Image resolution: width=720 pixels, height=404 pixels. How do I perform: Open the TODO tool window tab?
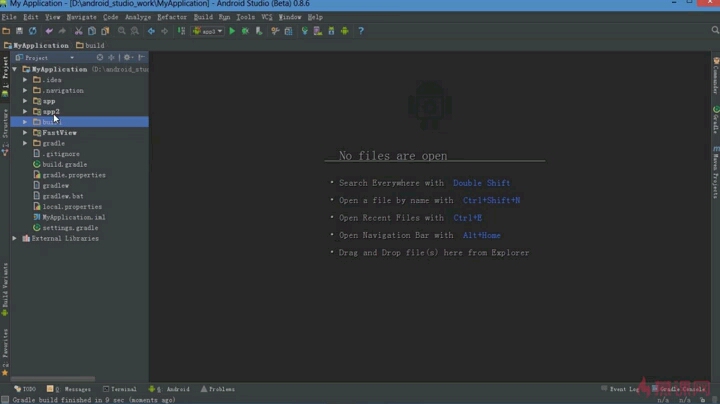click(25, 389)
